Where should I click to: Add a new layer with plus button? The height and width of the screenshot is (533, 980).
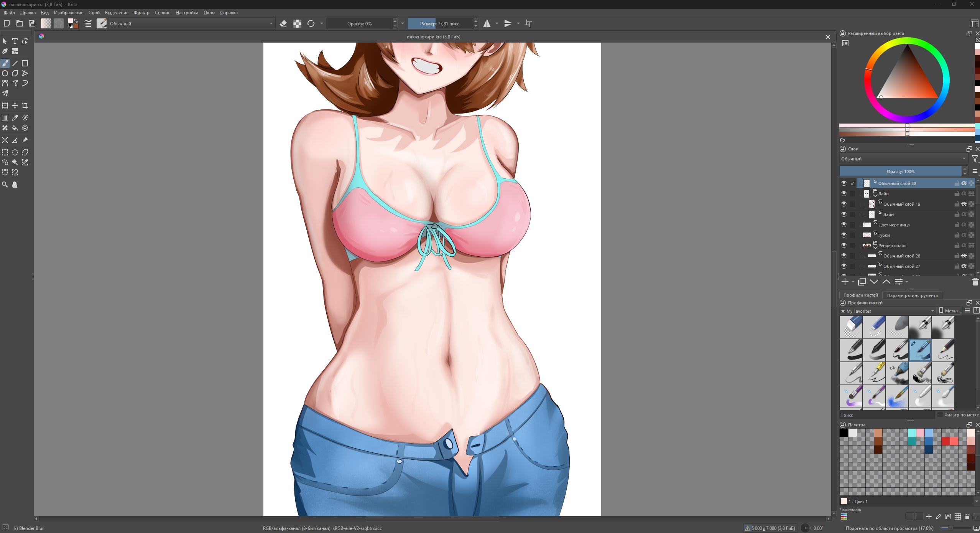[x=845, y=282]
